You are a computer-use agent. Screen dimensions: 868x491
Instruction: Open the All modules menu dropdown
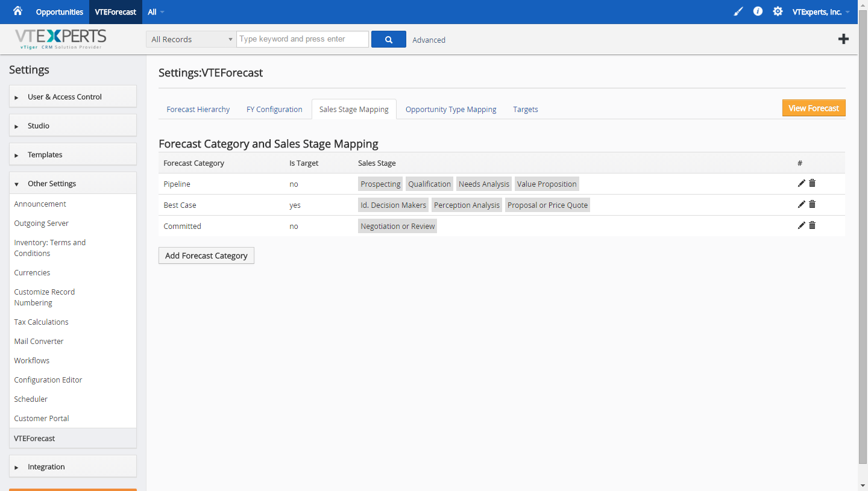point(156,12)
